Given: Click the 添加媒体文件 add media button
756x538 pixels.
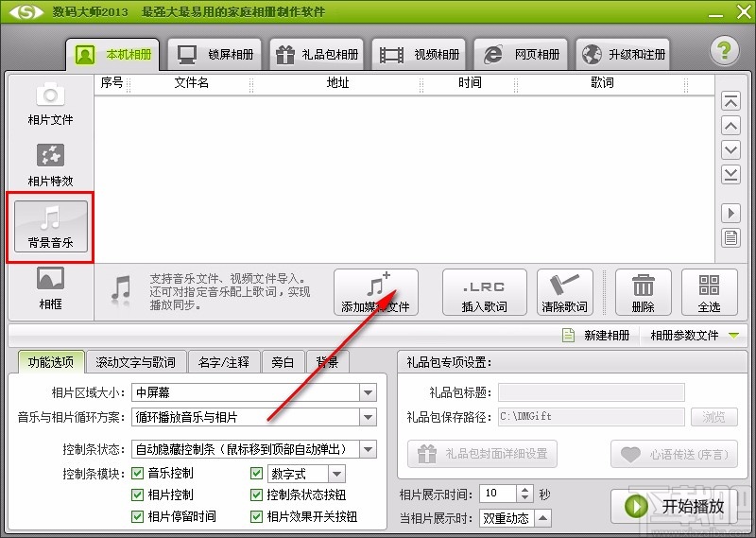Looking at the screenshot, I should point(375,292).
